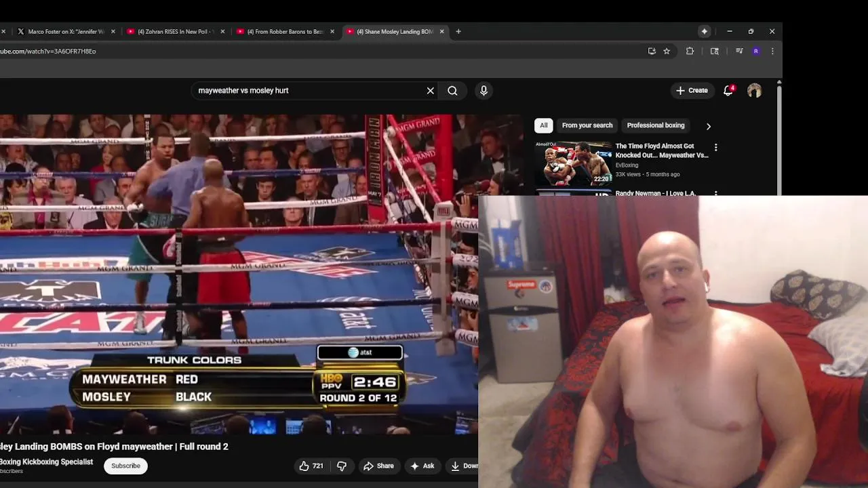Open YouTube notifications bell
Viewport: 868px width, 488px height.
[728, 90]
